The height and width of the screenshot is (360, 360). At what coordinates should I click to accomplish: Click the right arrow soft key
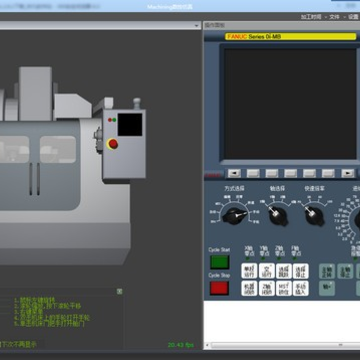(348, 173)
